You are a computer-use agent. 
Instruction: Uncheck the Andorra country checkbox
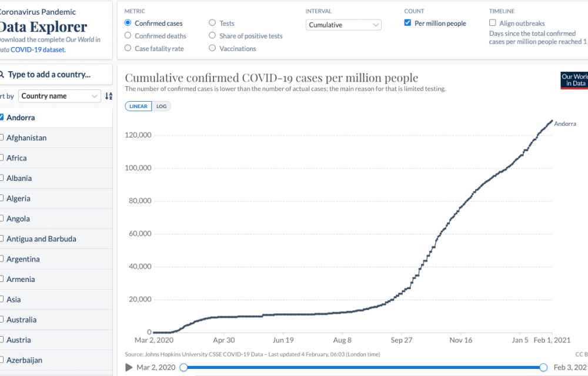coord(2,117)
